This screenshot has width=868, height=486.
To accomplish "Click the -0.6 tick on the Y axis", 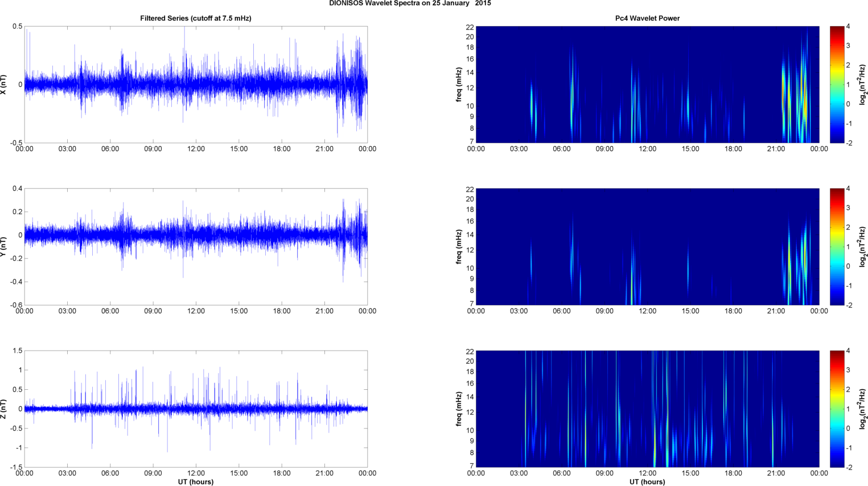I will pos(16,305).
